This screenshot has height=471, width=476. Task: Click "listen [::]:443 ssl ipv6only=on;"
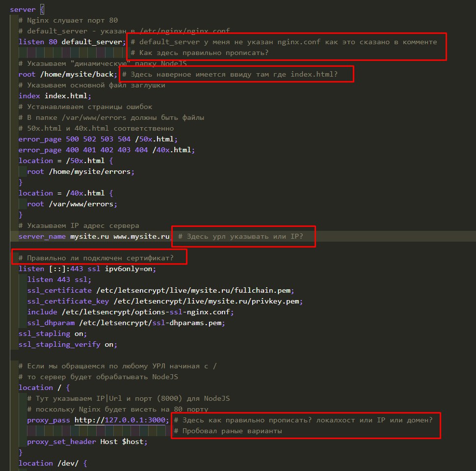(x=87, y=269)
